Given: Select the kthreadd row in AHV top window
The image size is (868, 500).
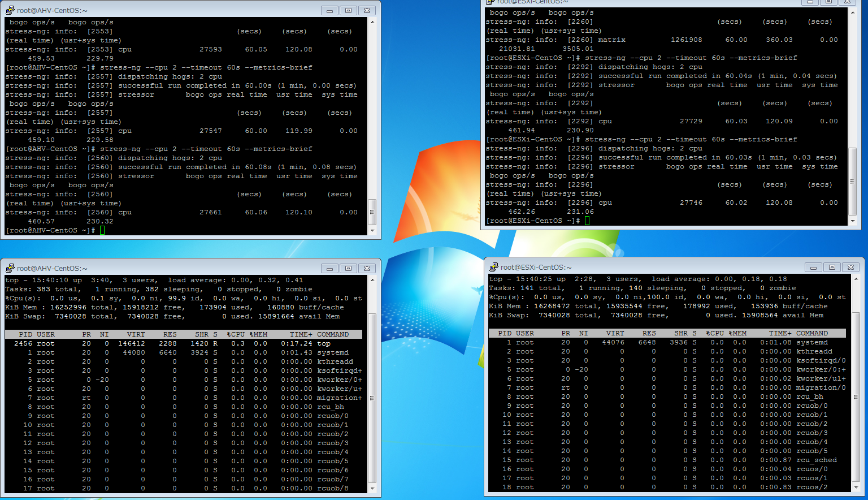Looking at the screenshot, I should (x=184, y=361).
